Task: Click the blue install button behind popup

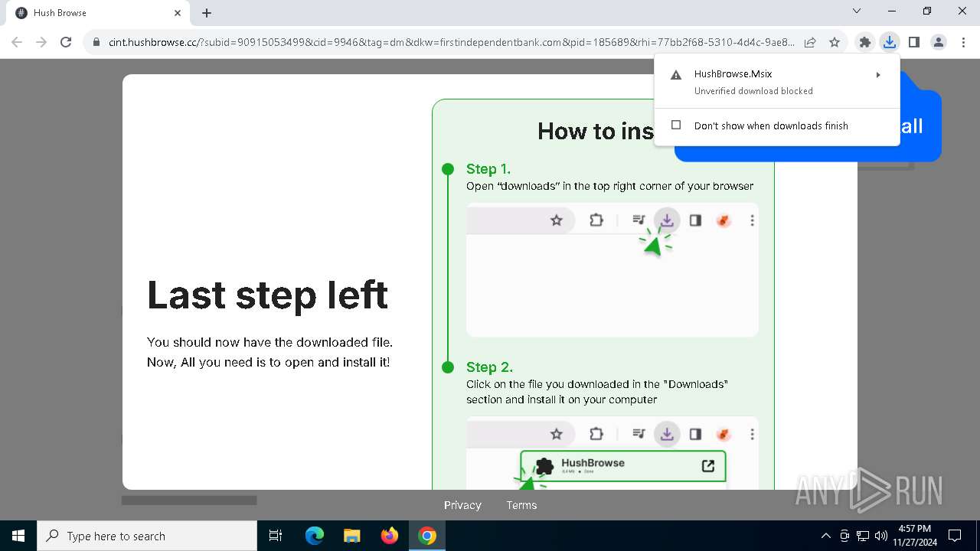Action: click(920, 126)
